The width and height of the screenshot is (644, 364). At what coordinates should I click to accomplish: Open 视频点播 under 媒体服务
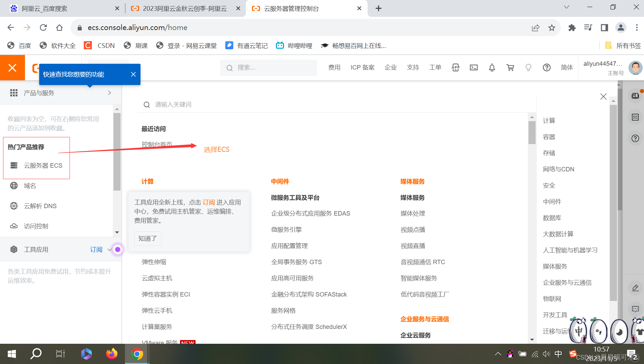[x=413, y=230]
